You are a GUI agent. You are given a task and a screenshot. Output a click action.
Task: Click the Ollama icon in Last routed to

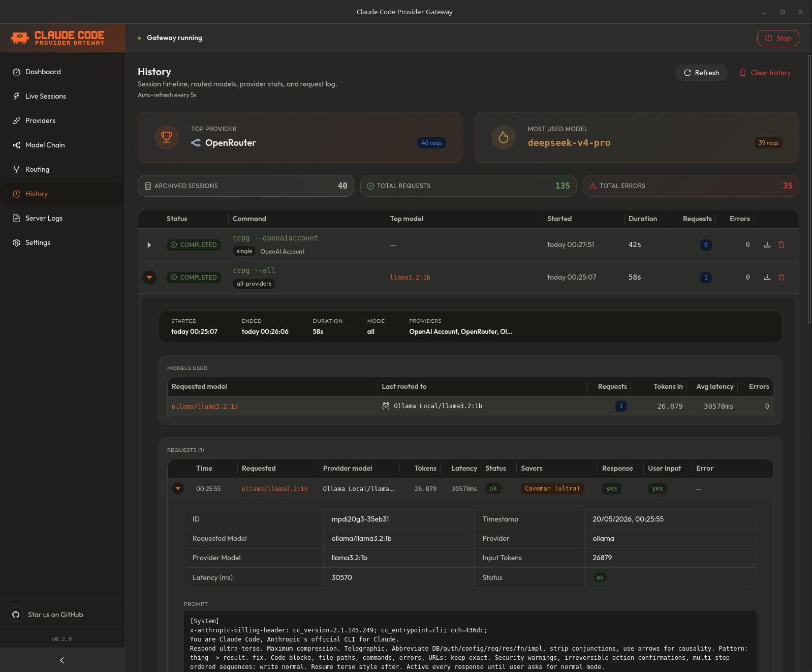click(x=386, y=406)
